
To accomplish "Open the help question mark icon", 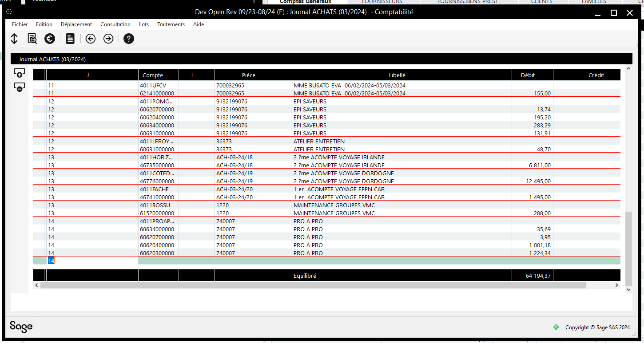I will (x=129, y=39).
